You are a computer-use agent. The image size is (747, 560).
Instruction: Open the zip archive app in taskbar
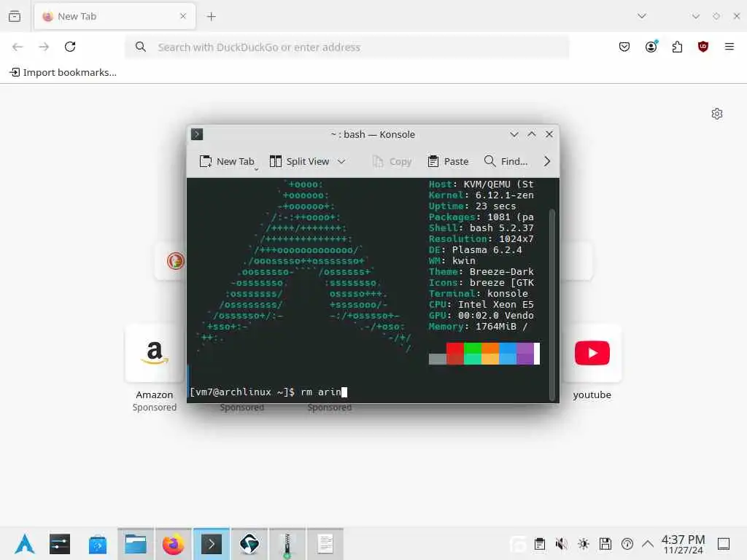pos(287,544)
